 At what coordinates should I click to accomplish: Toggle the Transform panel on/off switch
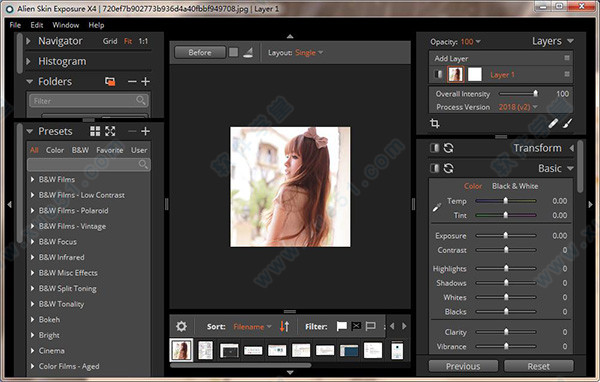pos(434,148)
